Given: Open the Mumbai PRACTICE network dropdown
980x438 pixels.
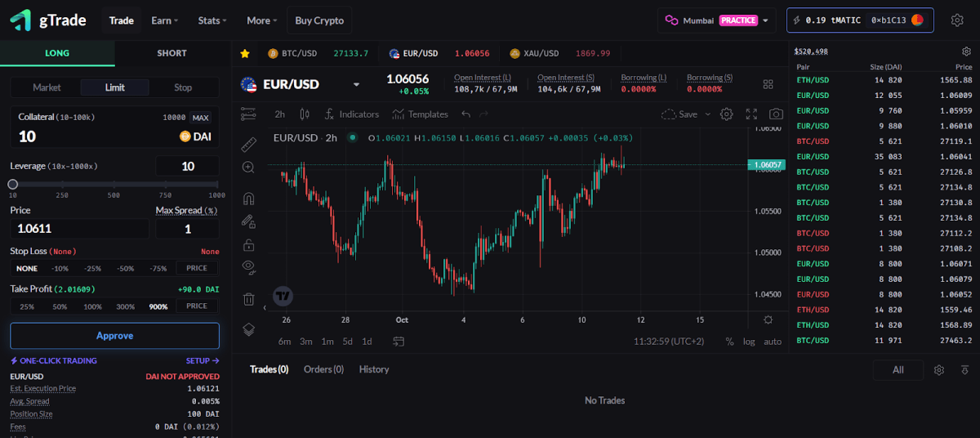Looking at the screenshot, I should point(716,20).
